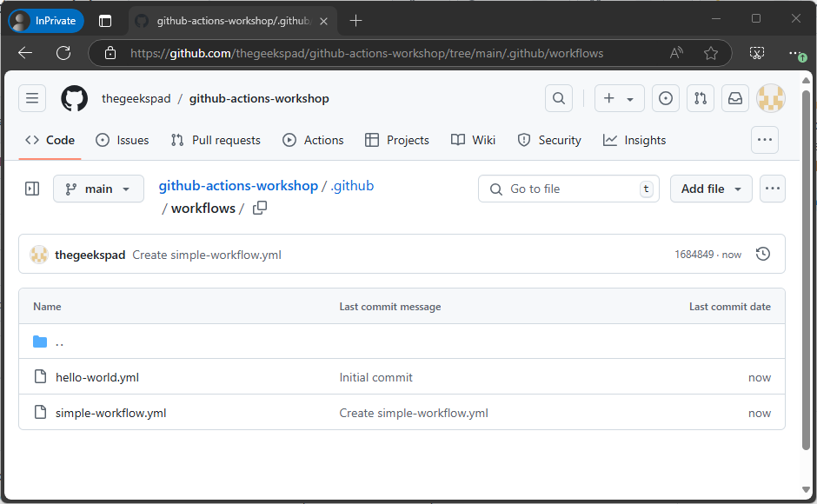Click thegeekspad avatar in commit row
817x504 pixels.
pyautogui.click(x=39, y=255)
